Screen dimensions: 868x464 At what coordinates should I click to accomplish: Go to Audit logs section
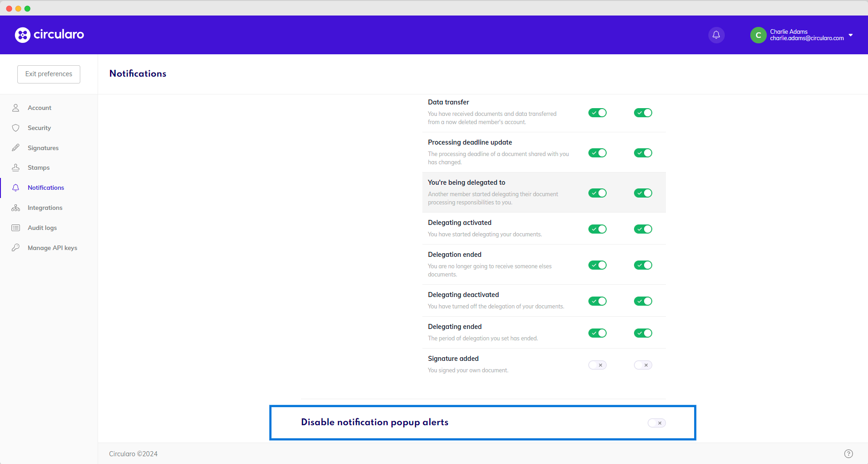pyautogui.click(x=42, y=228)
